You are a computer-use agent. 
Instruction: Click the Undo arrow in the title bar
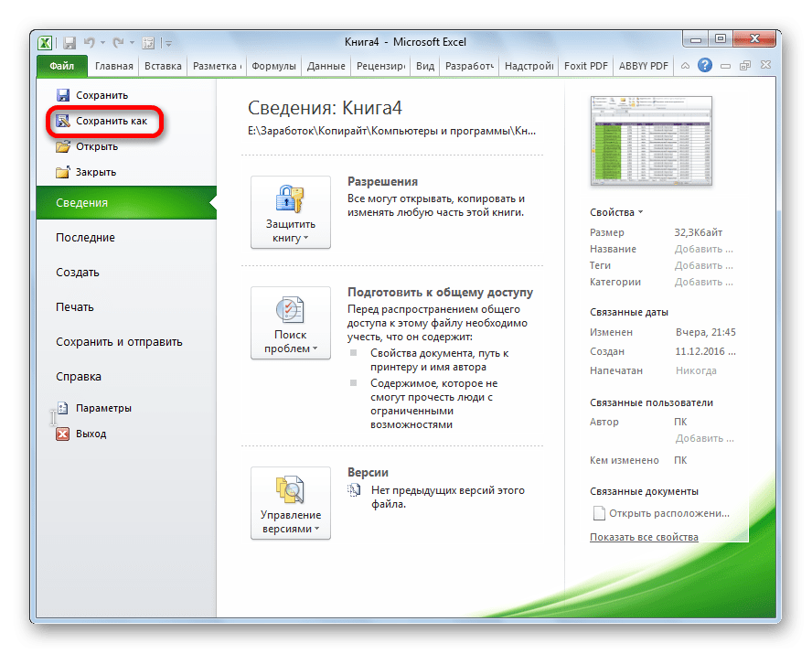click(x=89, y=42)
